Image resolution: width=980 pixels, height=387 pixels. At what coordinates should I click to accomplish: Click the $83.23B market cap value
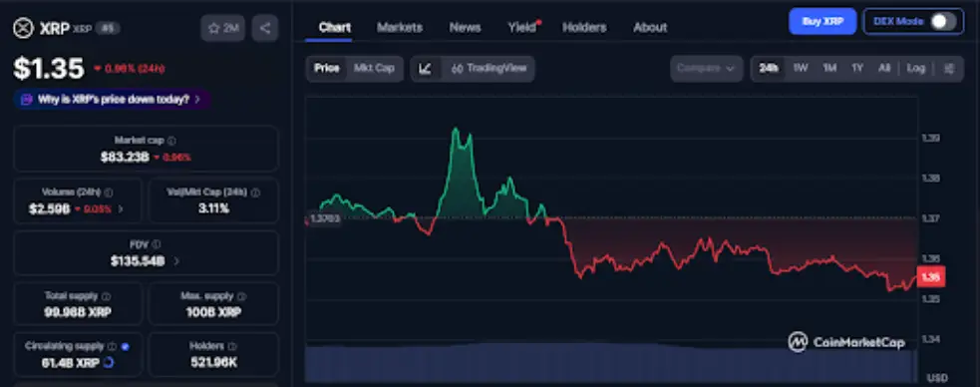(125, 158)
